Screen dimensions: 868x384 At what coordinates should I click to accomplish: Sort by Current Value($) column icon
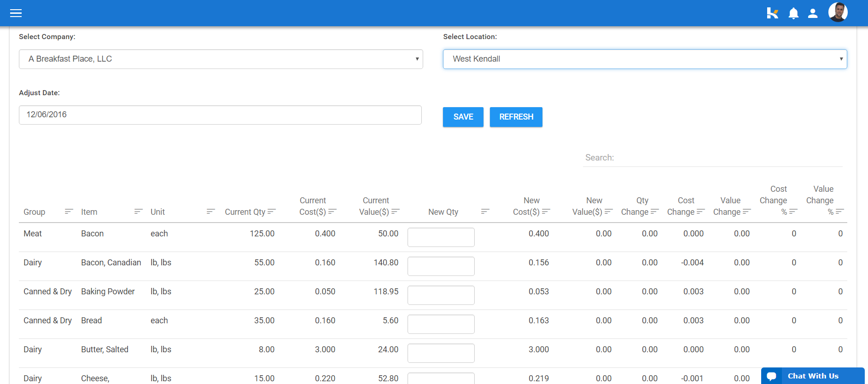pos(396,212)
